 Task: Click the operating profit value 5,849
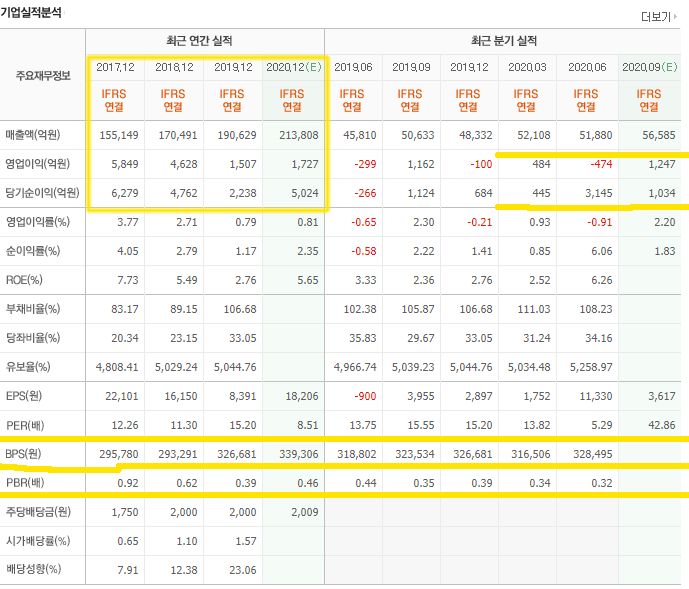pyautogui.click(x=125, y=164)
